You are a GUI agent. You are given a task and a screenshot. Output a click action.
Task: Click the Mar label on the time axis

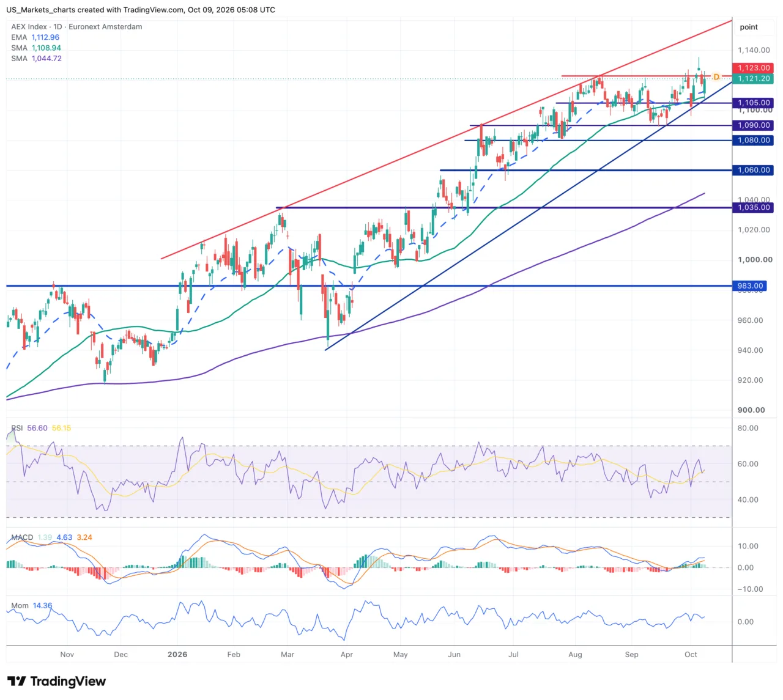tap(288, 654)
